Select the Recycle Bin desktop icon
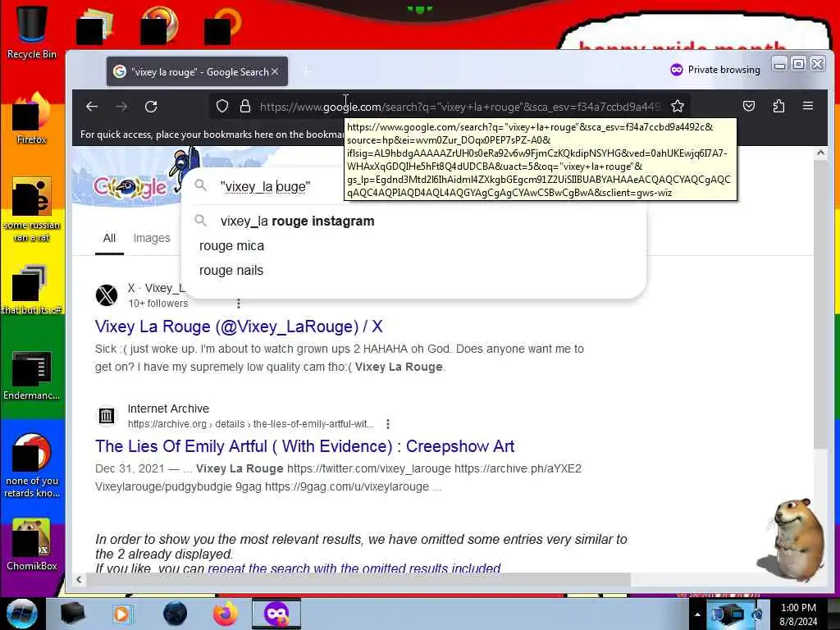Screen dimensions: 840x630 pos(32,32)
